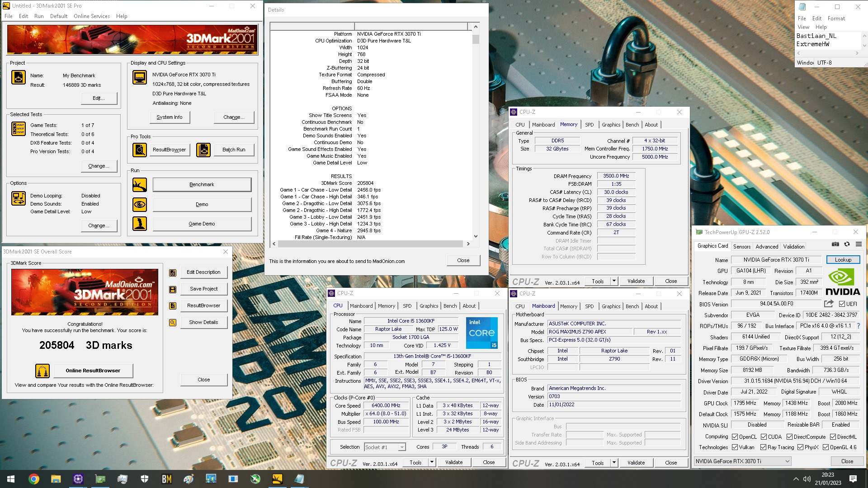
Task: Toggle the OpenCL checkbox in GPU-Z
Action: pos(735,437)
